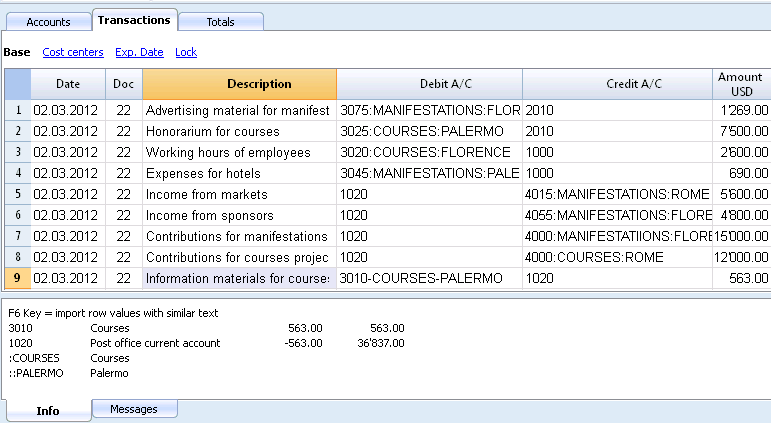Click amount cell 563.00 in row 9
This screenshot has height=423, width=771.
click(x=741, y=278)
